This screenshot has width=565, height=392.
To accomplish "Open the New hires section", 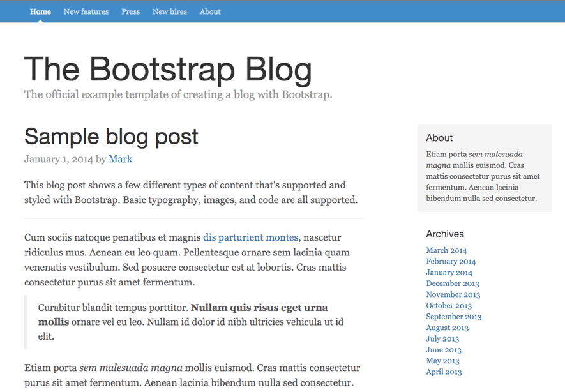I will [x=169, y=11].
